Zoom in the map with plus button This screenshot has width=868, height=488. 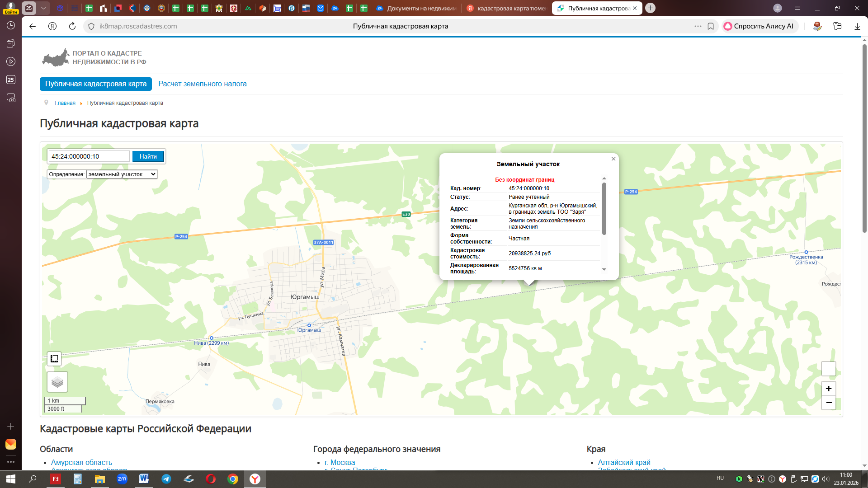coord(828,389)
